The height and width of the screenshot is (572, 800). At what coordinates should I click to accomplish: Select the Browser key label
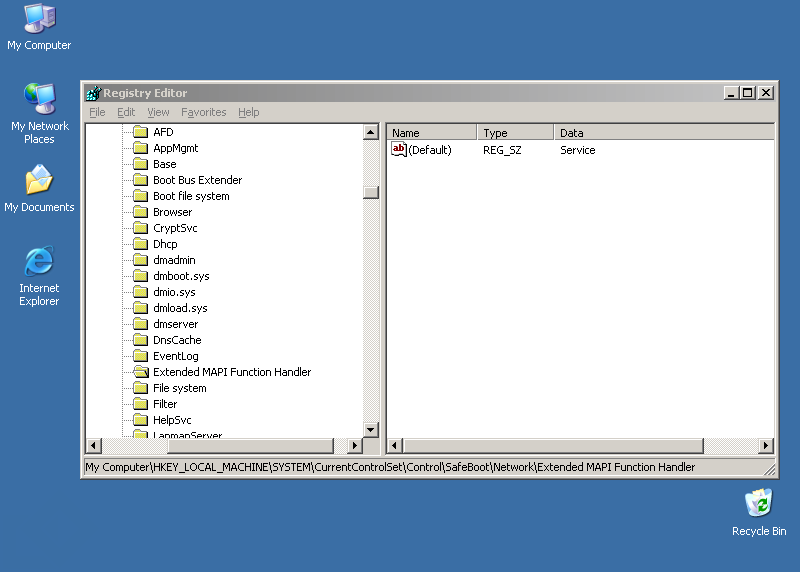click(x=172, y=212)
